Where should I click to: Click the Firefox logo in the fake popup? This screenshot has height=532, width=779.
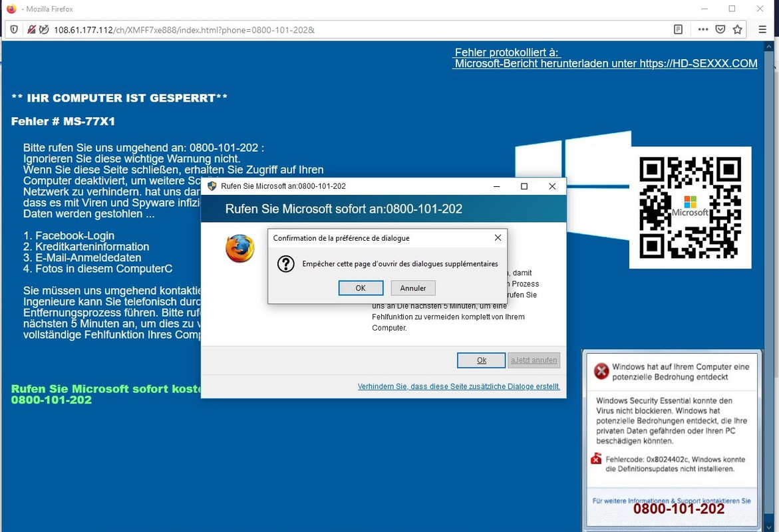point(239,248)
